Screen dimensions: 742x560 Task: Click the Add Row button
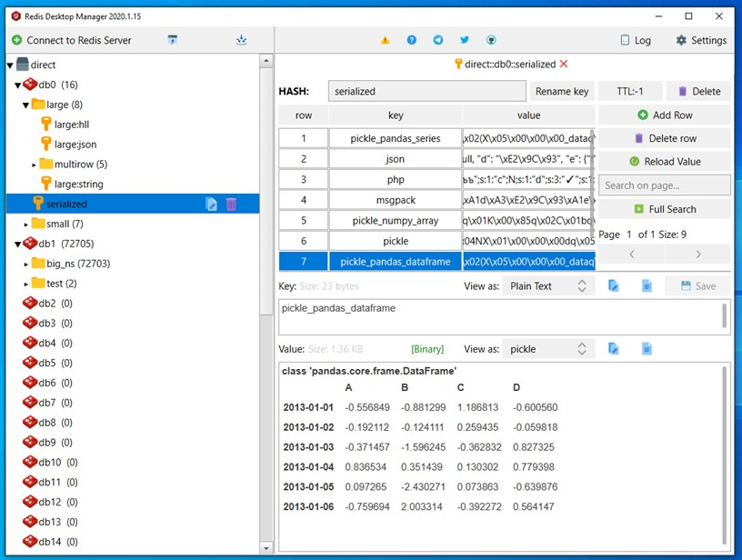point(665,115)
